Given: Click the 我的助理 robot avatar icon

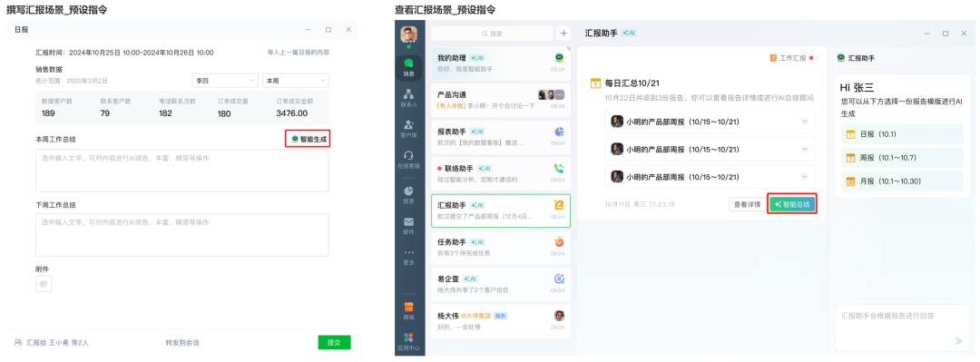Looking at the screenshot, I should (x=559, y=57).
